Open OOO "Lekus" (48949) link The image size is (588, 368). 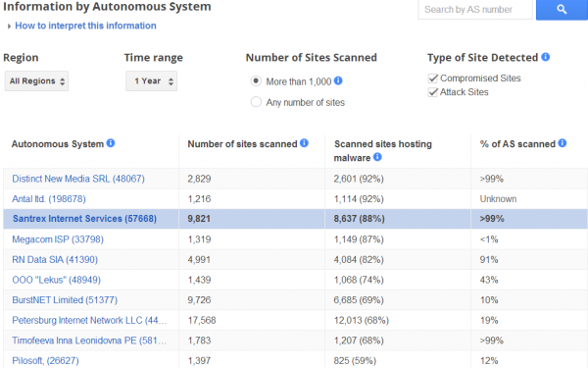(56, 280)
